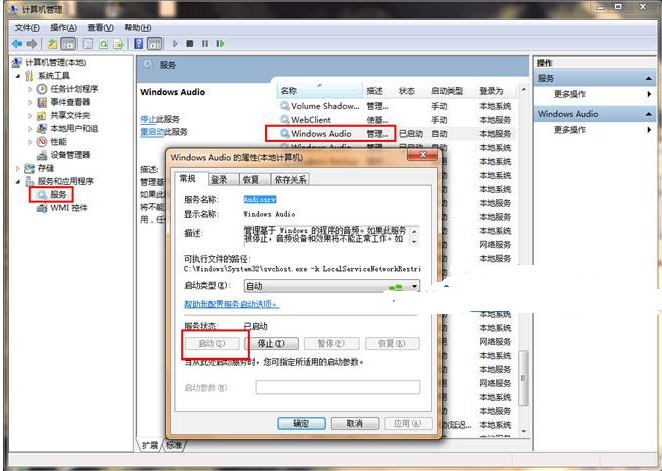Click the 启动参数 input field
The width and height of the screenshot is (662, 471).
point(338,387)
